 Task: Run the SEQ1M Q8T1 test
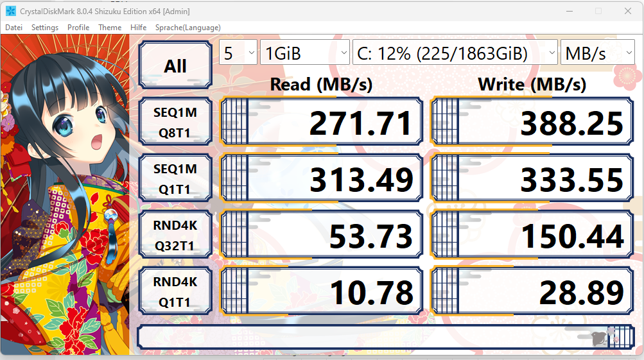(175, 121)
